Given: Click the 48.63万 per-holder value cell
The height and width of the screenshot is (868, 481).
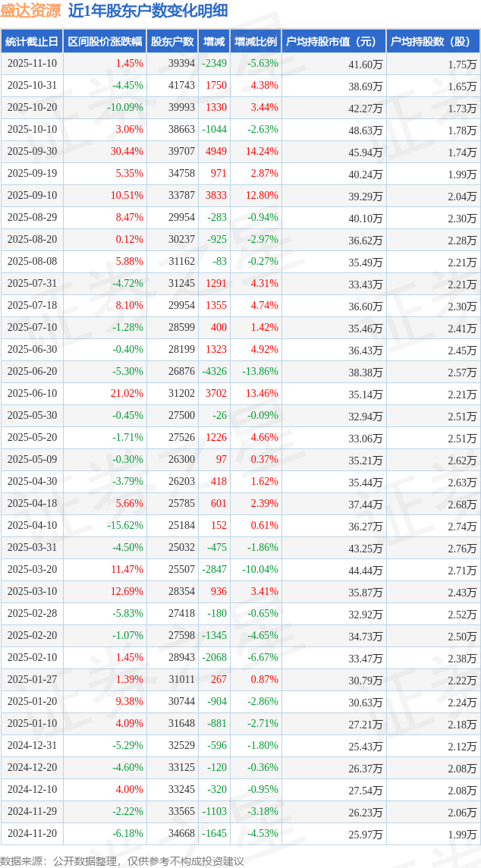Looking at the screenshot, I should [366, 130].
